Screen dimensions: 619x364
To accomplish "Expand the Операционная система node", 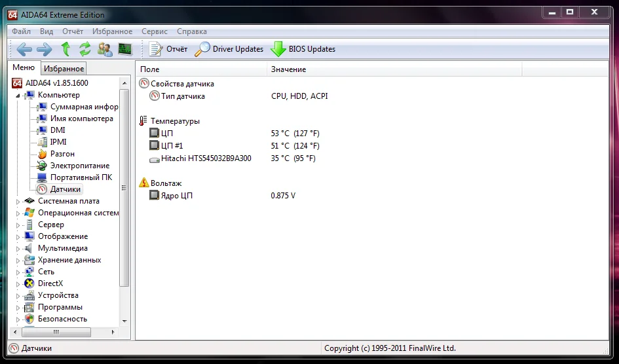I will [x=18, y=213].
